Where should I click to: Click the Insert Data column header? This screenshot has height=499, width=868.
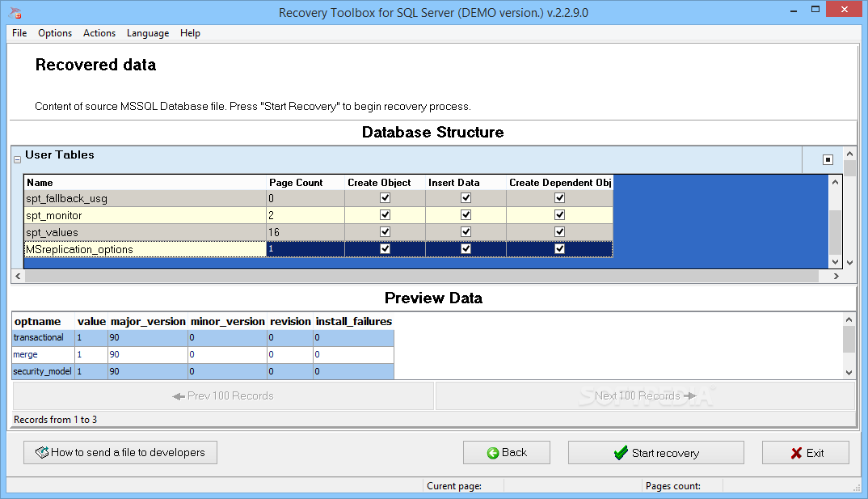[466, 182]
